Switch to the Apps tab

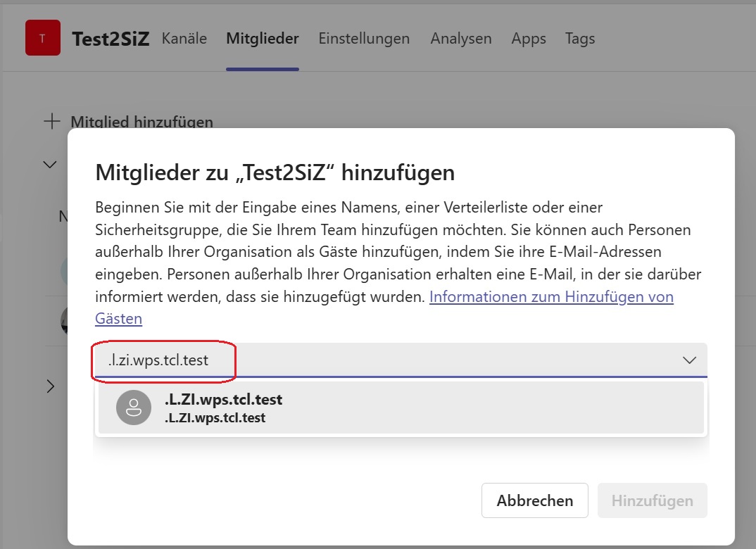(529, 39)
